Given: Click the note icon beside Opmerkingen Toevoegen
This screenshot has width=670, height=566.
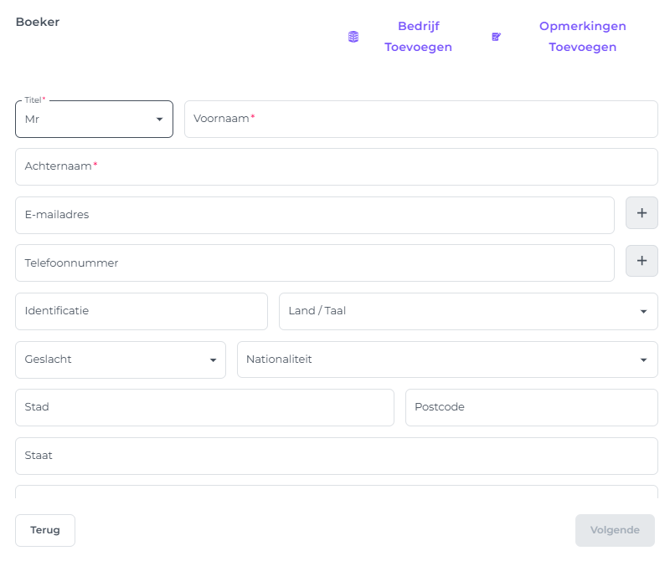Looking at the screenshot, I should (x=496, y=37).
